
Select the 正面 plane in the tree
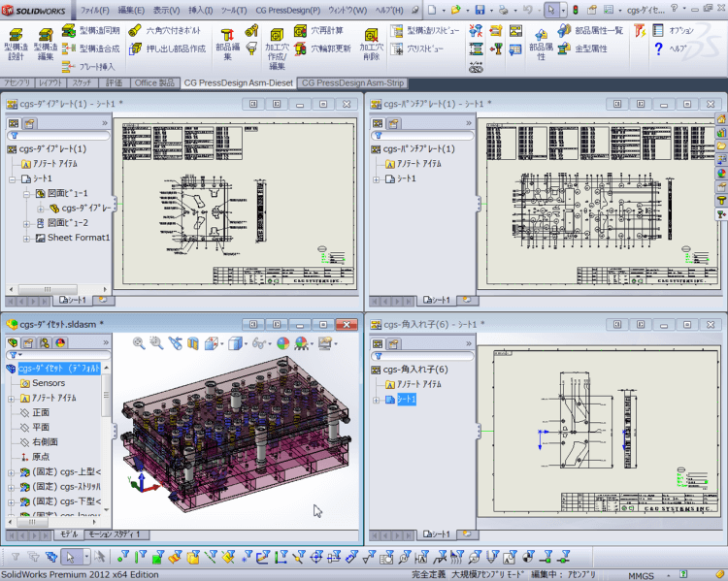tap(35, 412)
